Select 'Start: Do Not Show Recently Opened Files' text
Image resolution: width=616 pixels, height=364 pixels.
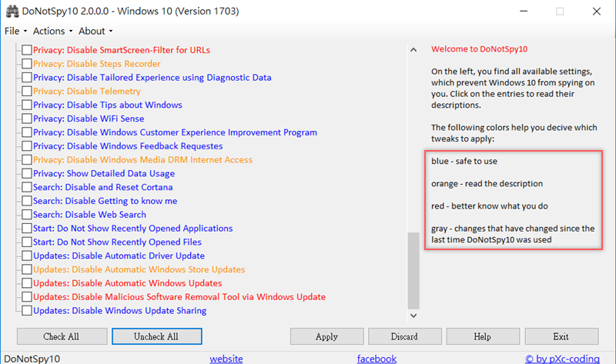(117, 242)
